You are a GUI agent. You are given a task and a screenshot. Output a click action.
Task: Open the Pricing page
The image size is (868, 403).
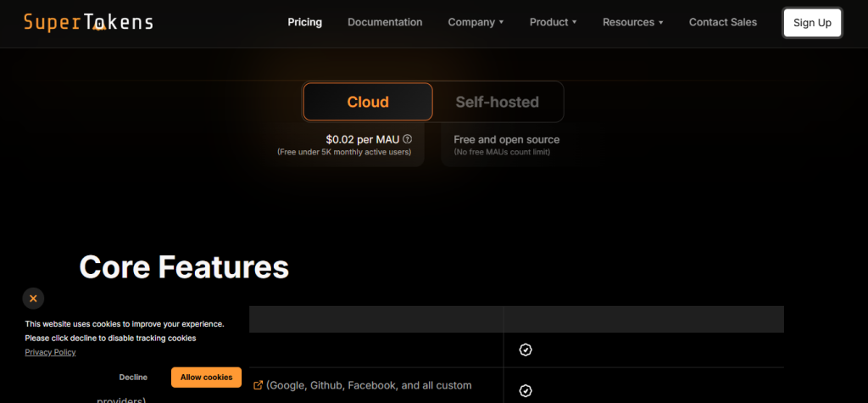tap(304, 22)
